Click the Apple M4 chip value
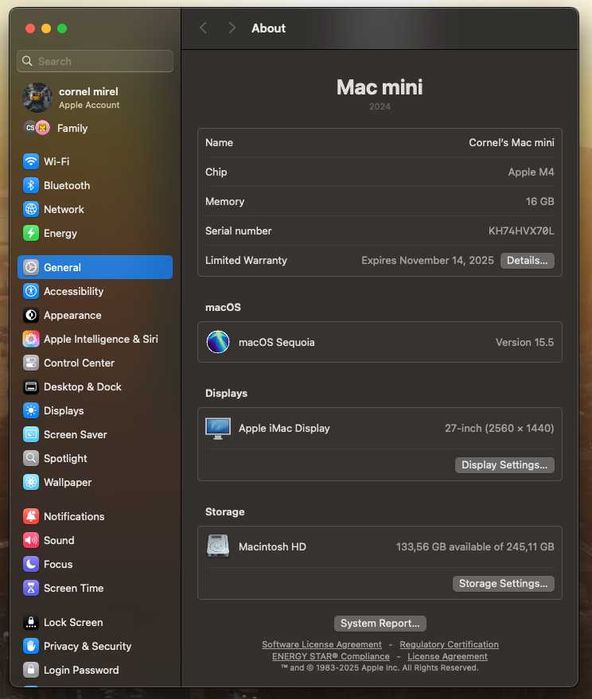This screenshot has width=592, height=699. click(x=531, y=172)
